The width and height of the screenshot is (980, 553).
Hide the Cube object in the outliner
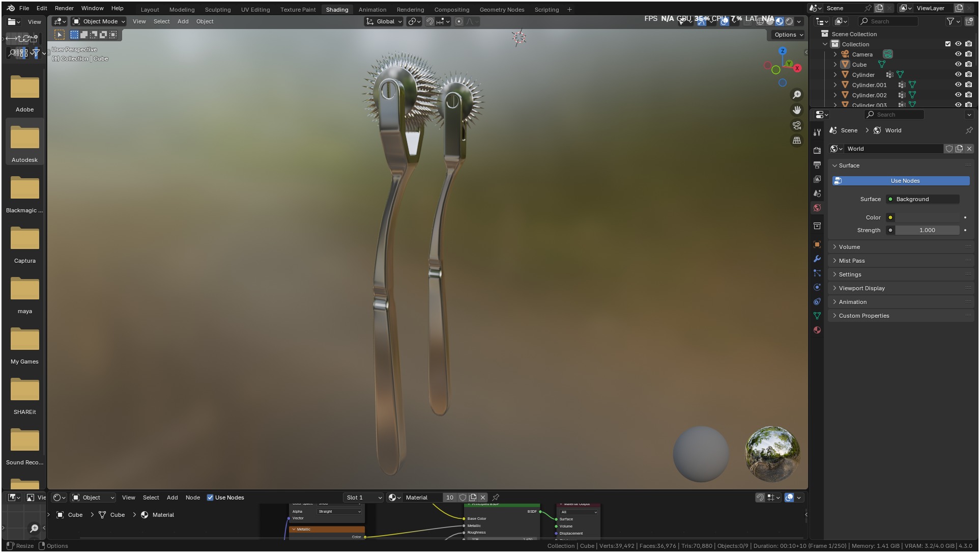(x=958, y=65)
